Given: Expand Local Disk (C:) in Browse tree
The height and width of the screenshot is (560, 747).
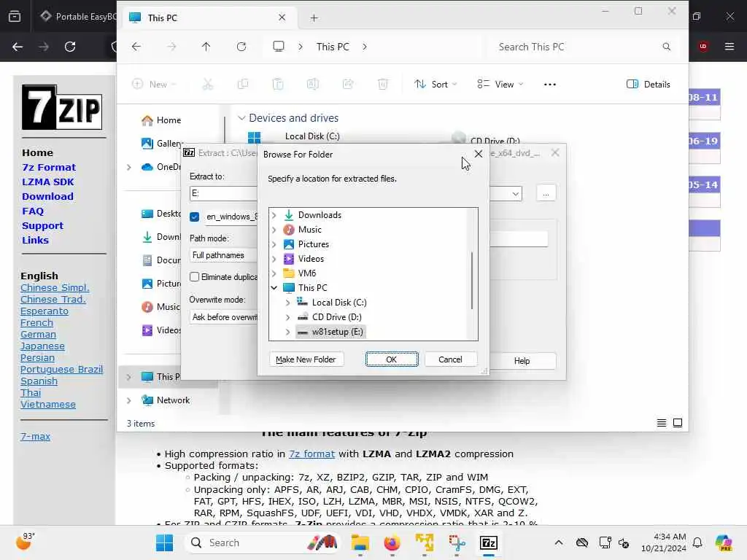Looking at the screenshot, I should 287,303.
